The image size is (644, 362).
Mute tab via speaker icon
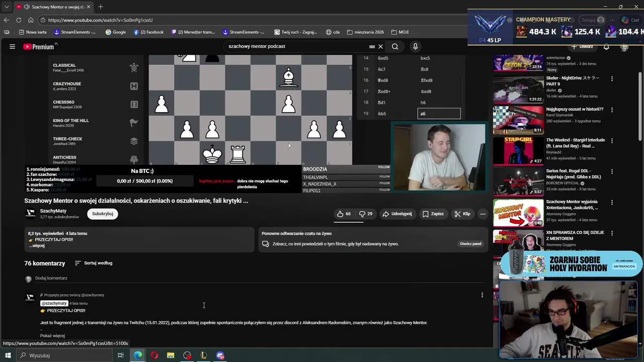pyautogui.click(x=26, y=7)
